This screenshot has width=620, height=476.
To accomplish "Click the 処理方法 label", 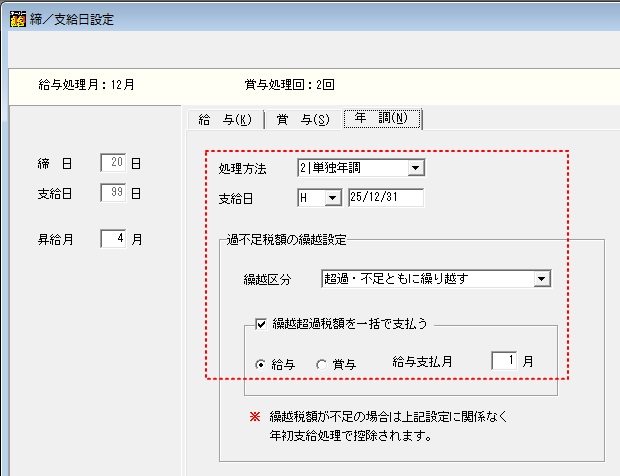I will (242, 169).
